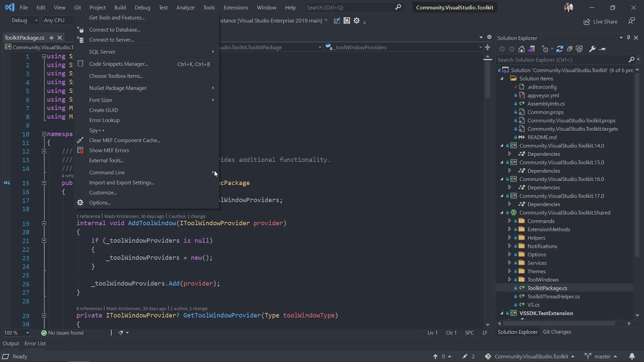Viewport: 644px width, 362px height.
Task: Pin the Solution Explorer panel with pushpin icon
Action: click(628, 38)
